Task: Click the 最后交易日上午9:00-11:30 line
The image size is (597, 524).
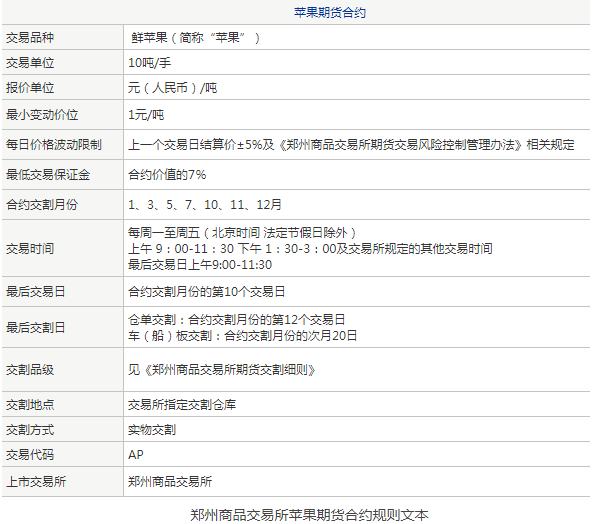Action: click(x=200, y=265)
